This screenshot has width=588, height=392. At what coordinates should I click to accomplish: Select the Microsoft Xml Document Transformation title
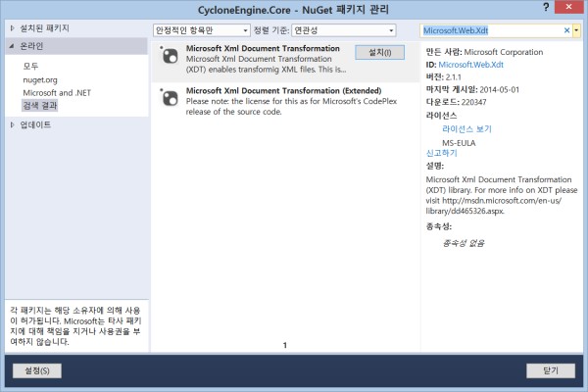click(263, 48)
